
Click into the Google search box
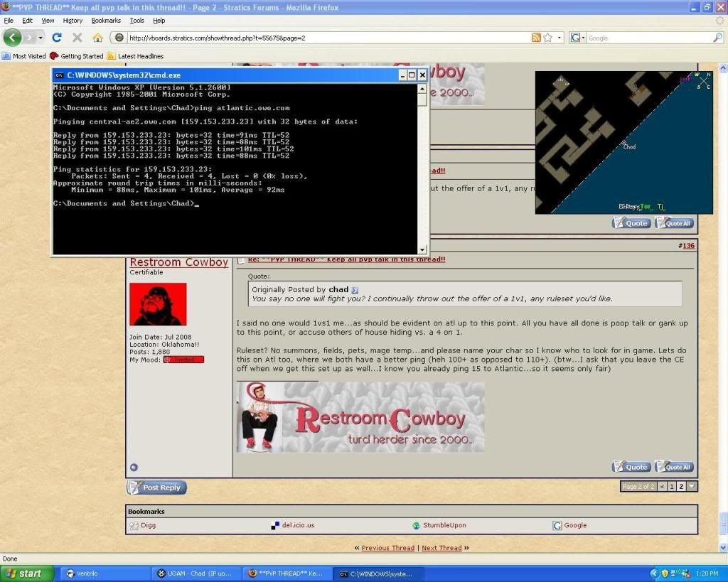649,38
